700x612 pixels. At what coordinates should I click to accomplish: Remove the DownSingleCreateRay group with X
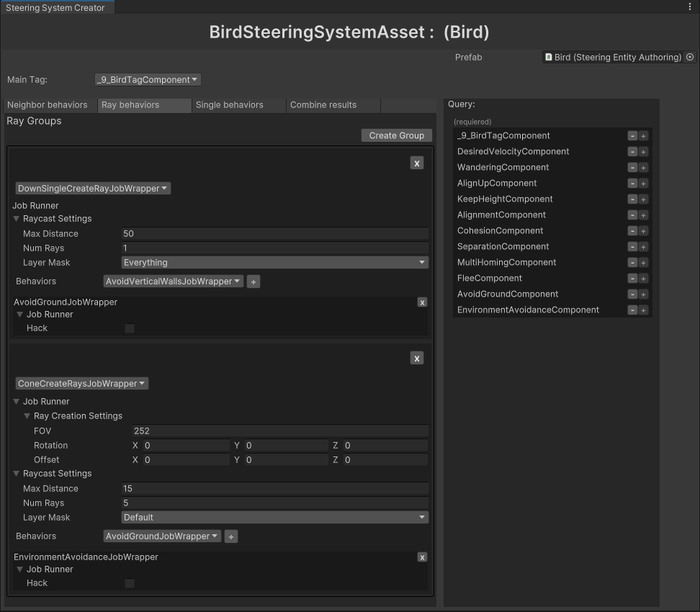point(416,163)
